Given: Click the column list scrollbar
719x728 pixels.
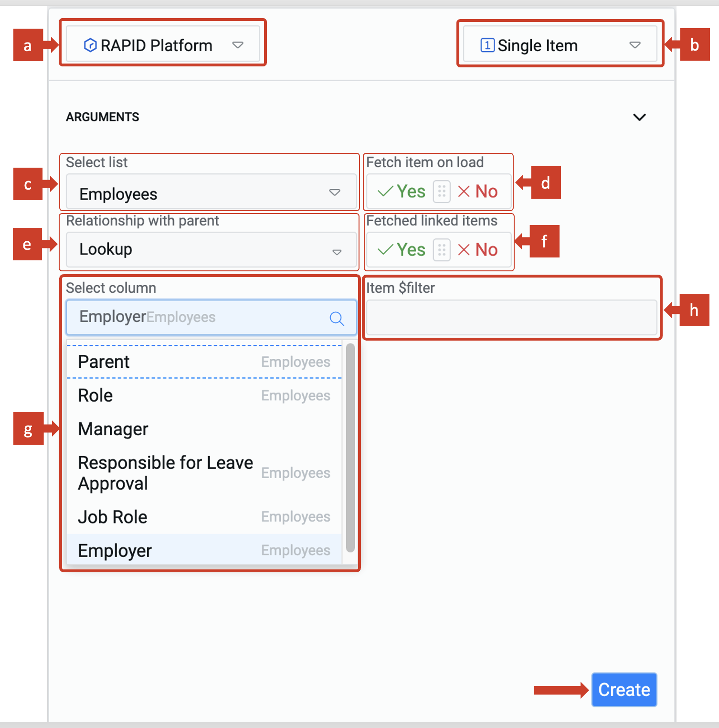Looking at the screenshot, I should pos(350,448).
